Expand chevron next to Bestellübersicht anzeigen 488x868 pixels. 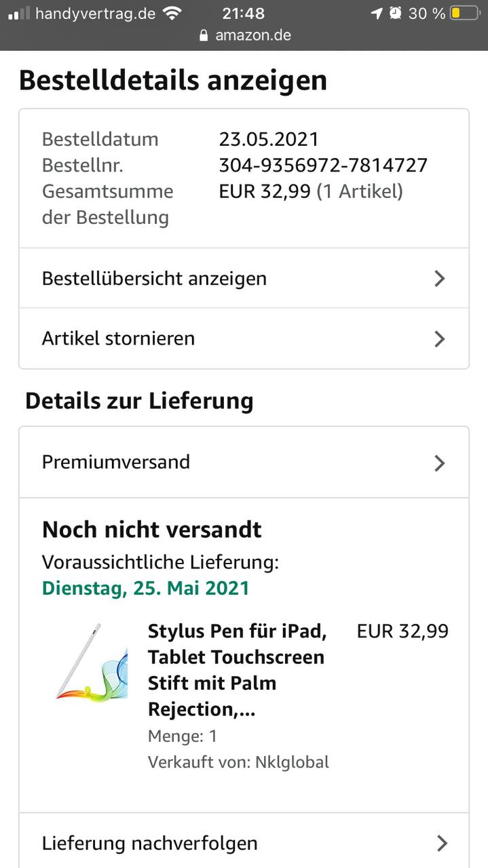click(440, 279)
